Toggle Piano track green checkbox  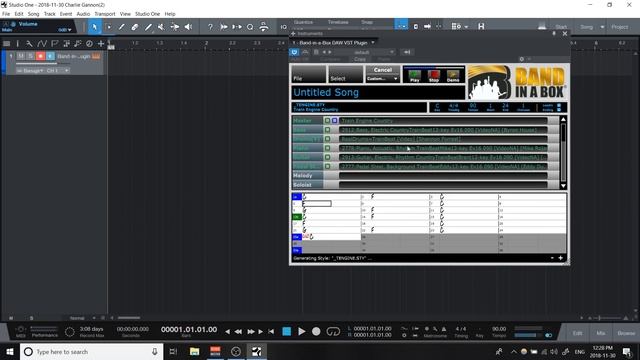pyautogui.click(x=327, y=148)
